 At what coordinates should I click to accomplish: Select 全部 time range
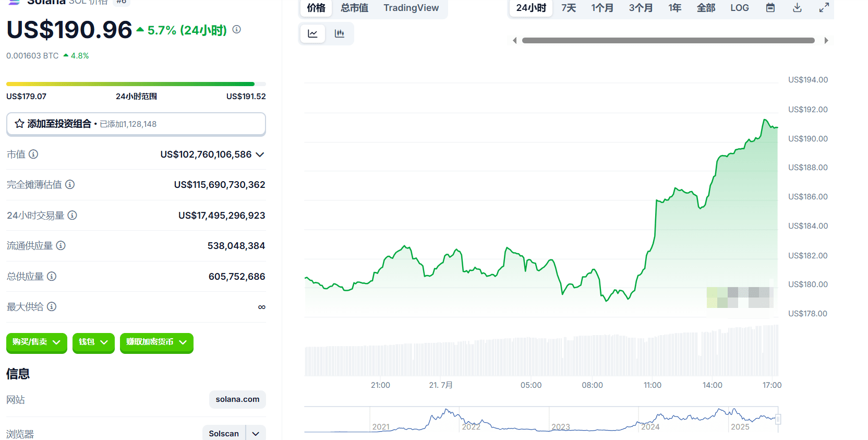click(x=706, y=8)
